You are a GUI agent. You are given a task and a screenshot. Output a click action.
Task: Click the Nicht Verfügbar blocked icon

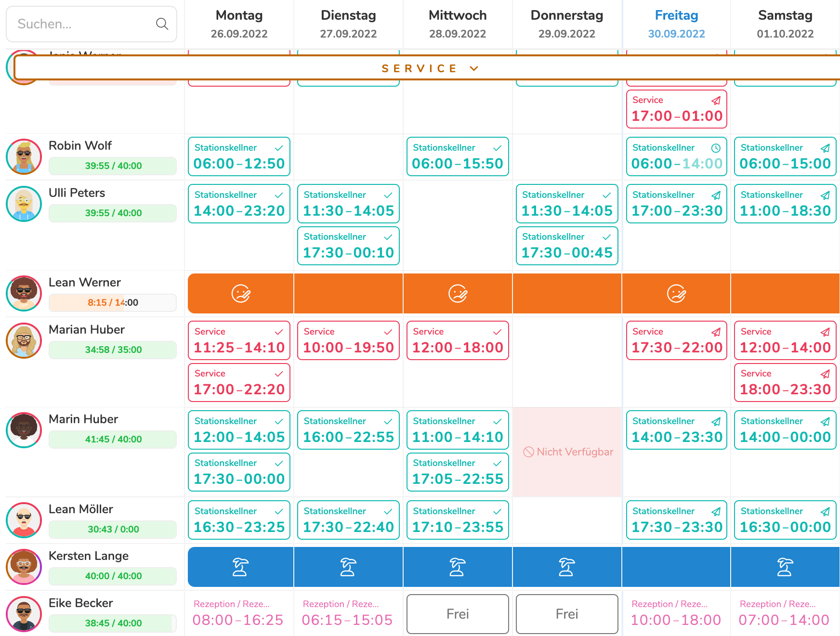528,452
